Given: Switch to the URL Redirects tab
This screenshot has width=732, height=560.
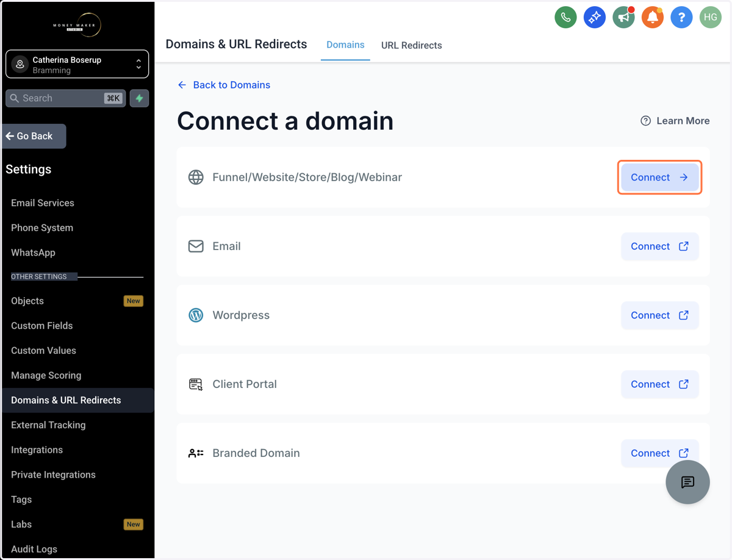Looking at the screenshot, I should click(x=411, y=45).
